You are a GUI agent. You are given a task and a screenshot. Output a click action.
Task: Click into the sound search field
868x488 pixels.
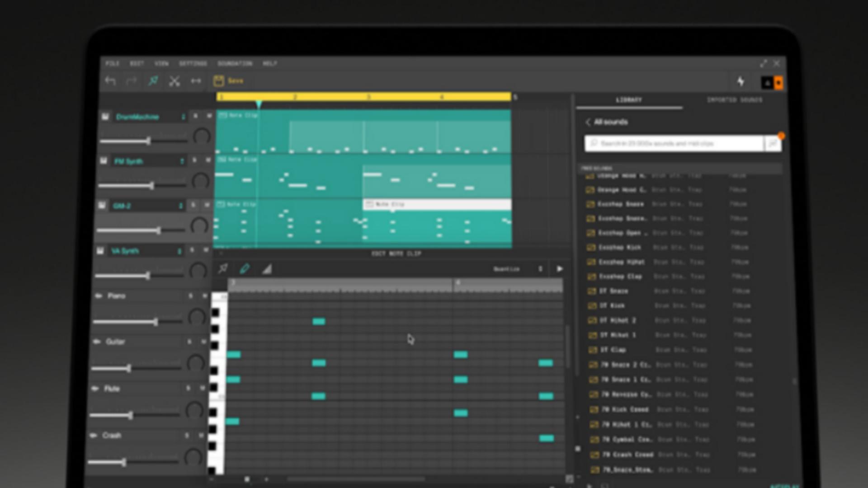pyautogui.click(x=674, y=144)
